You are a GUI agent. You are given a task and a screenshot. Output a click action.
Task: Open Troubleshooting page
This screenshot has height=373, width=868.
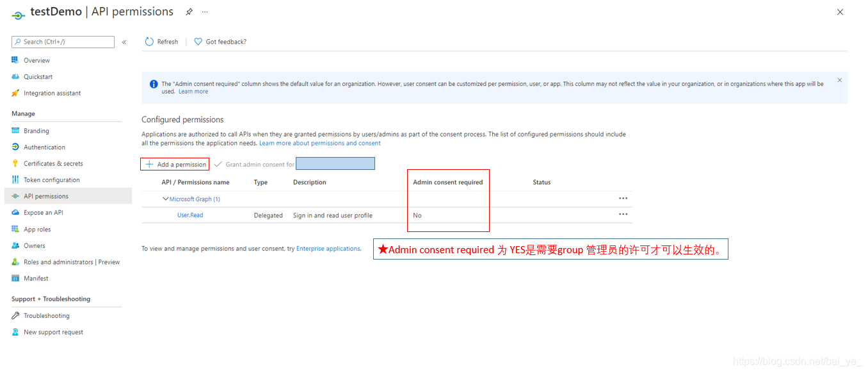[46, 316]
